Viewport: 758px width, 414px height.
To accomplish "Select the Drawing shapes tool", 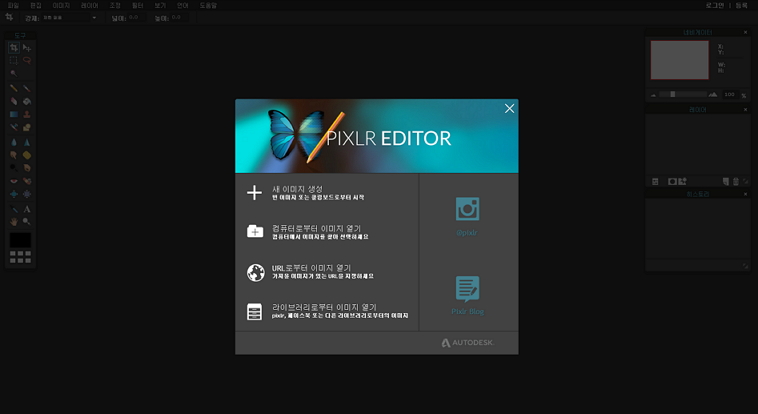I will pos(27,127).
